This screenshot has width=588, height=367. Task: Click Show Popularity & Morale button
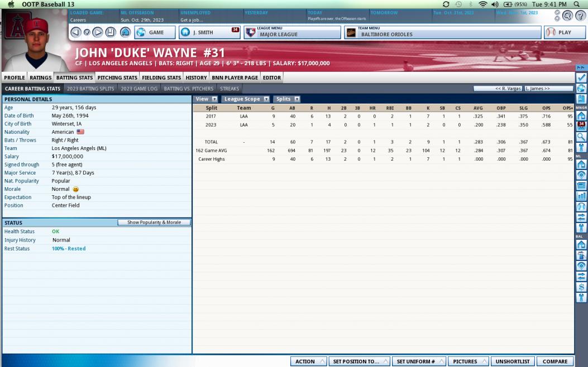154,223
